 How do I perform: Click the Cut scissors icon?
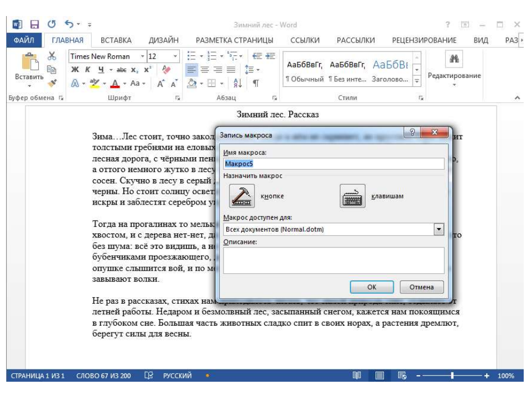point(52,56)
